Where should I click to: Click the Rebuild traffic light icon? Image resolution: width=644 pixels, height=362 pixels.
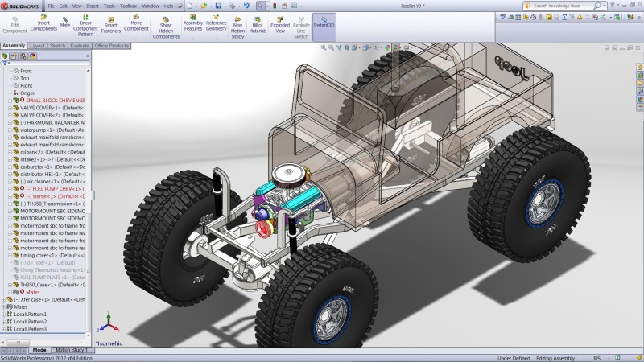275,6
